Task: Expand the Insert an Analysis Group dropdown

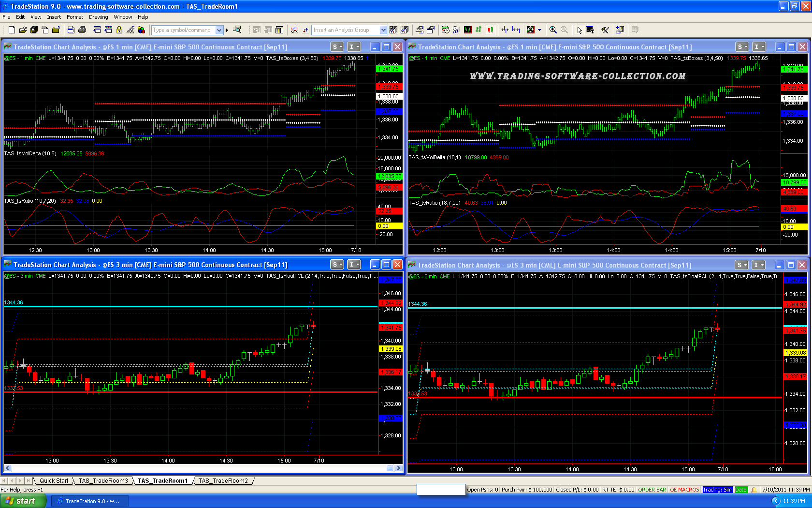Action: pos(383,30)
